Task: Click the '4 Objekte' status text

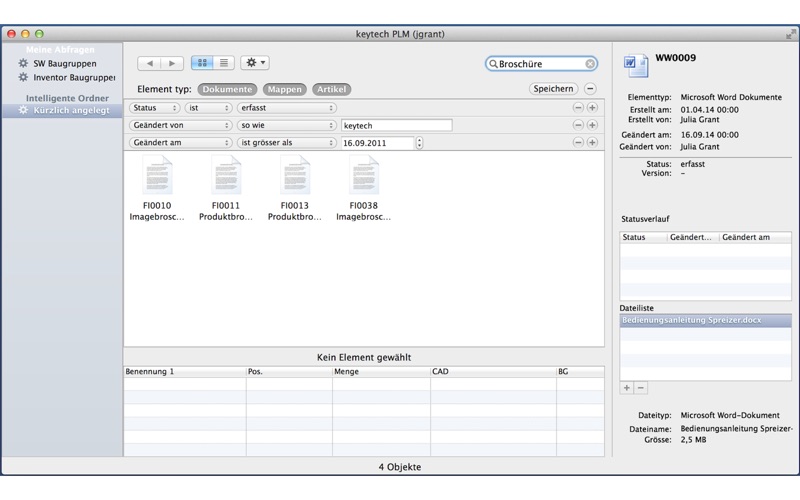Action: 399,467
